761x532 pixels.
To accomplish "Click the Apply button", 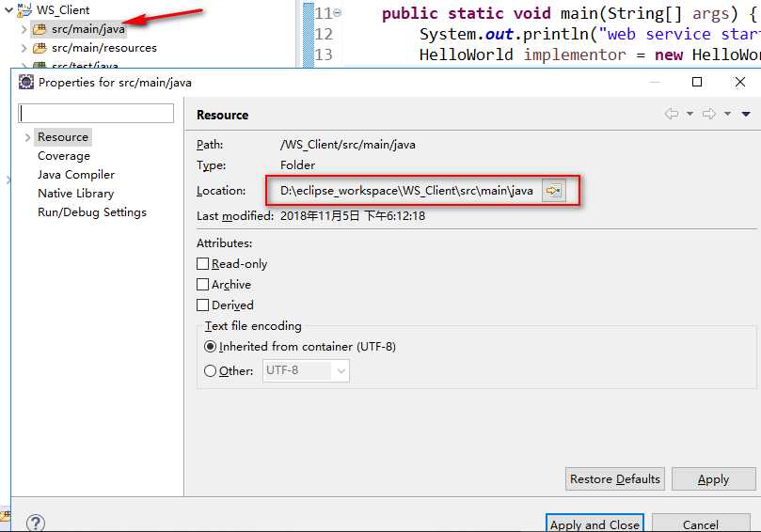I will [x=713, y=479].
